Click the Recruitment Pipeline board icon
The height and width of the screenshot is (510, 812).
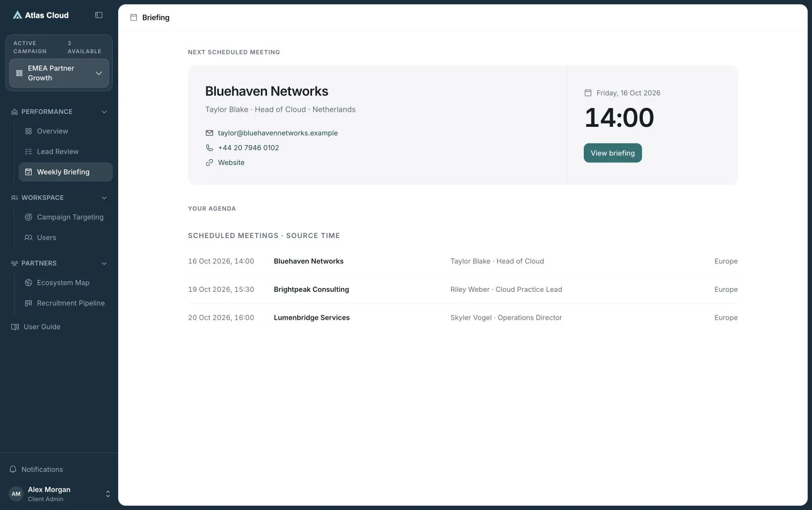28,303
